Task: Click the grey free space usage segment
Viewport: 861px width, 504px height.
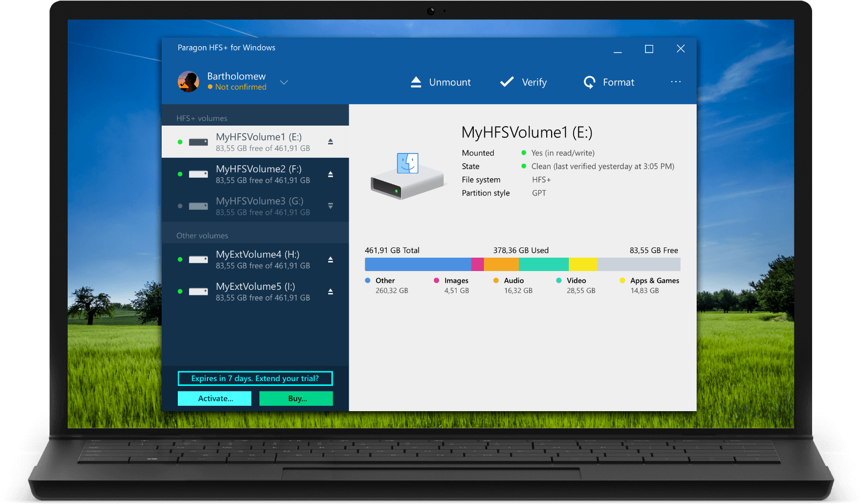Action: (x=639, y=264)
